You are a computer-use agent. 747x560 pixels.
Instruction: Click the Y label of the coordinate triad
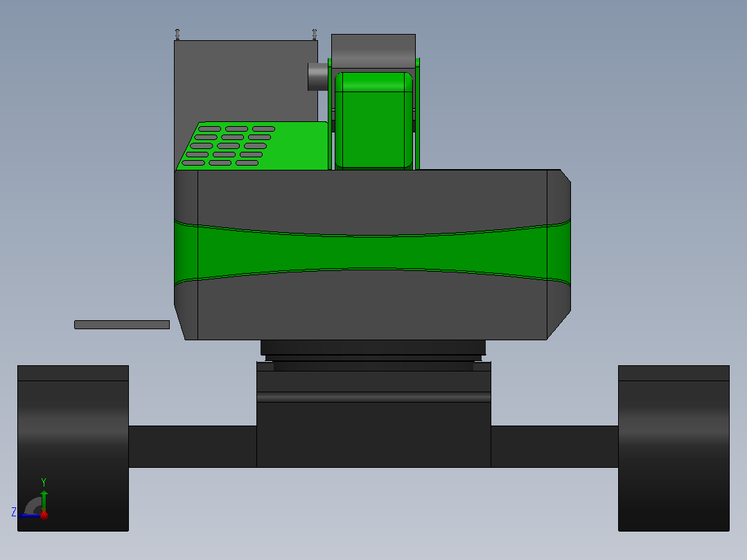(x=44, y=482)
